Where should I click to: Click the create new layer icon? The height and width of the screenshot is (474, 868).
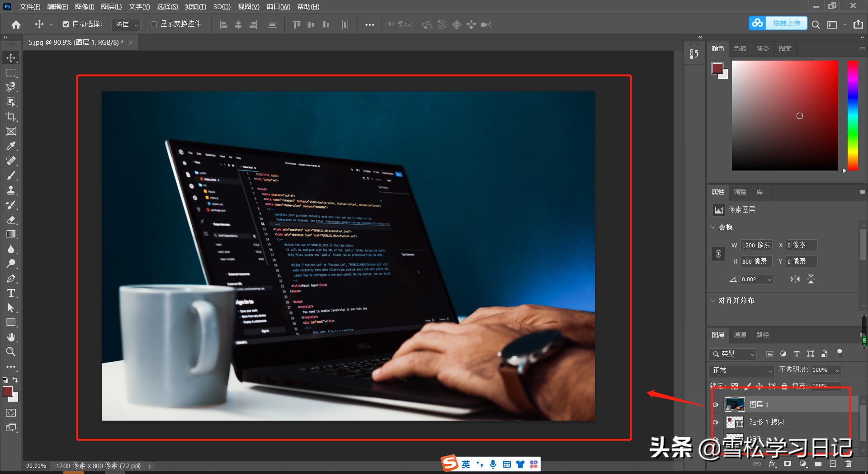[833, 464]
